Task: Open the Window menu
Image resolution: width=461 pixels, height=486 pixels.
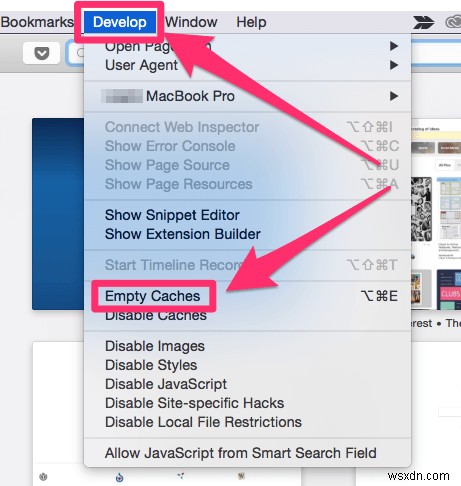Action: coord(191,22)
